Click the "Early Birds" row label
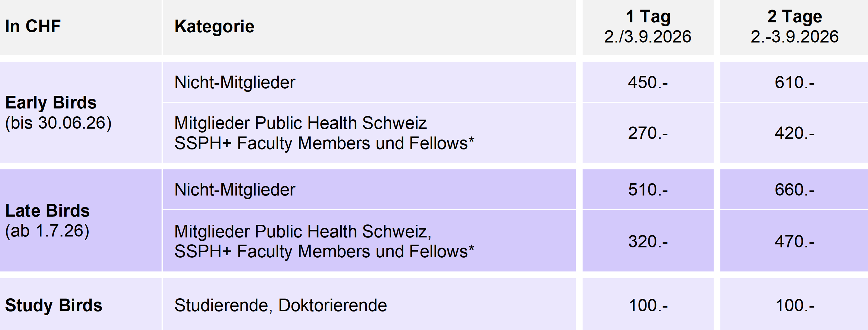This screenshot has width=868, height=330. (x=51, y=103)
